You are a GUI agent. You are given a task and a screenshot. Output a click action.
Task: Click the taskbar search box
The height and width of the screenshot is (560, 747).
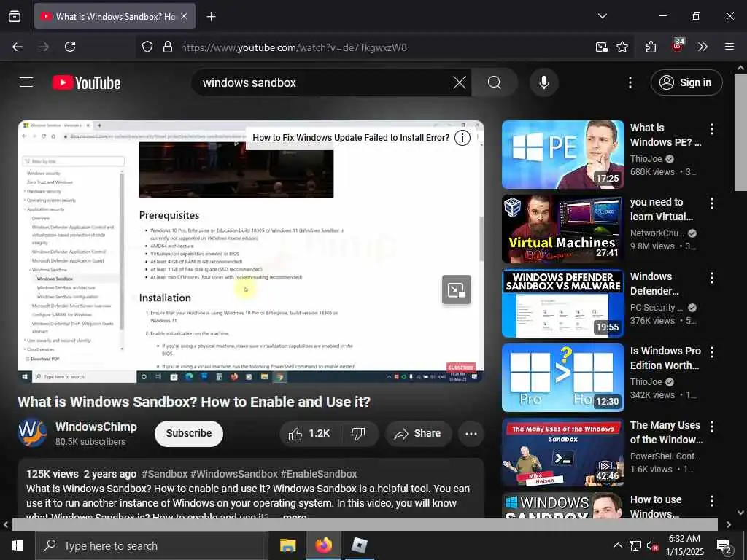(x=152, y=545)
